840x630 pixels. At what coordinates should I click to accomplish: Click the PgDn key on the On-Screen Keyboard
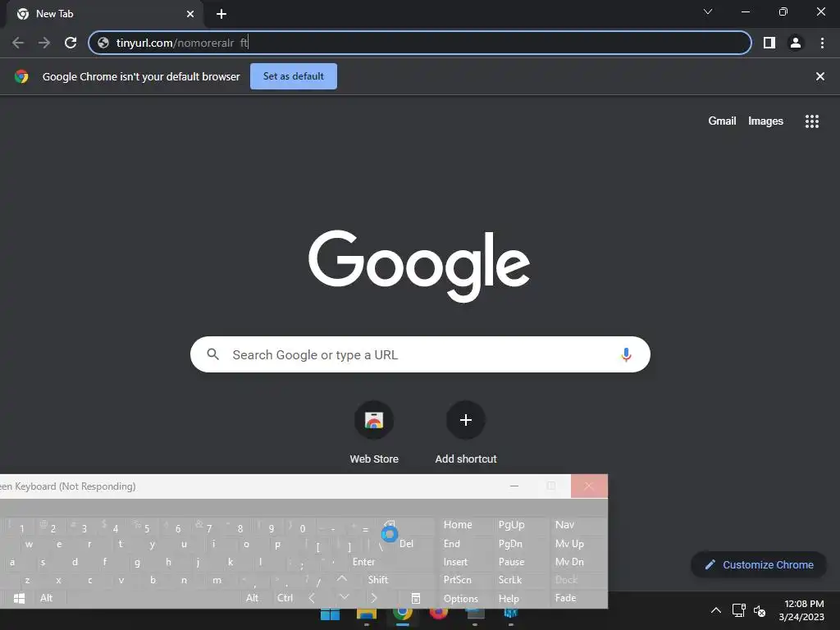click(x=510, y=544)
